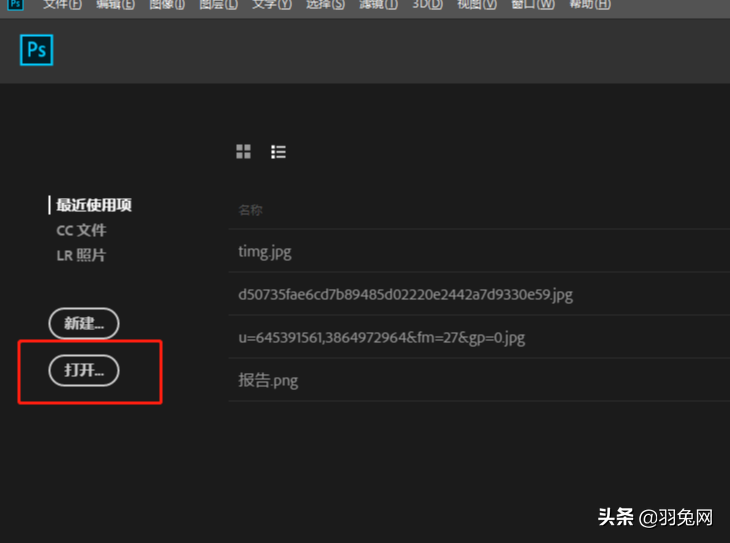Open recent file d50735fae6cd7b89485d02220e2442a7d9330e59.jpg

coord(480,294)
